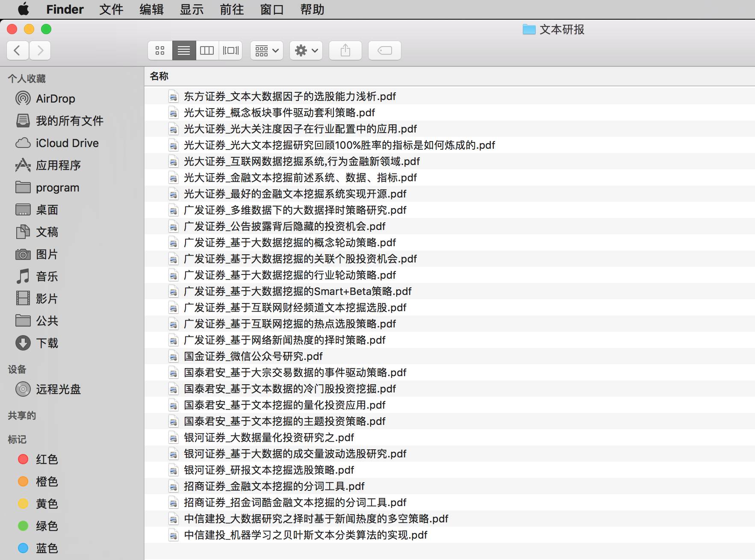
Task: Select 广发证券_基于网络新闻热度的择时策略.pdf
Action: coord(450,340)
